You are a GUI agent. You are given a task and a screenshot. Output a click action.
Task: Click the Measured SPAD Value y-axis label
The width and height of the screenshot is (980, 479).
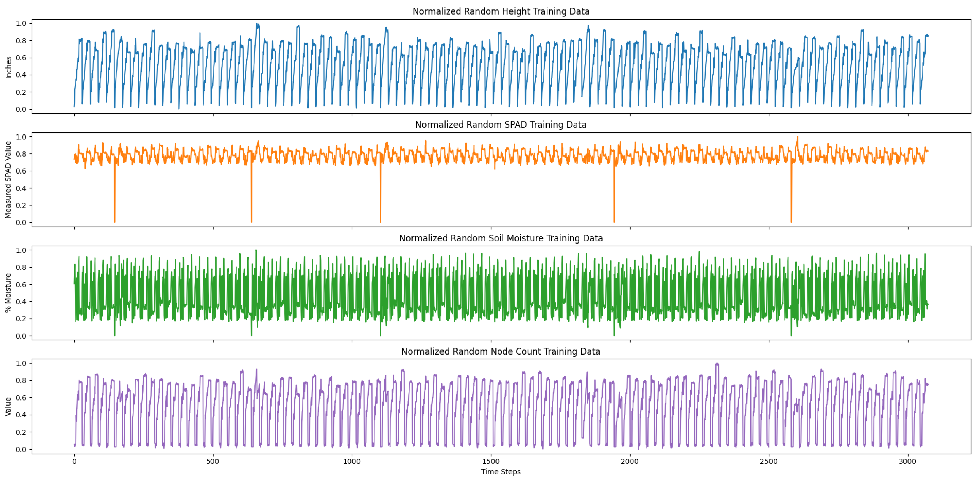coord(8,180)
